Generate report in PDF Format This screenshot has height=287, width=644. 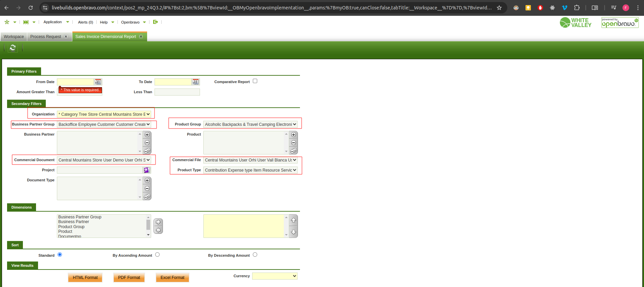129,278
